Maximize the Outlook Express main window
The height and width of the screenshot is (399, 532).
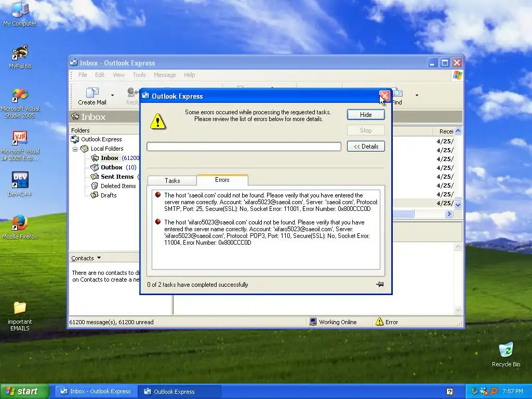click(445, 63)
